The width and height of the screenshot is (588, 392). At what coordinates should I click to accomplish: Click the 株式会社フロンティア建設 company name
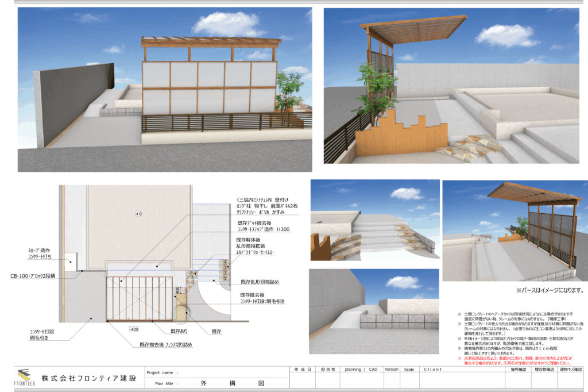tap(88, 379)
